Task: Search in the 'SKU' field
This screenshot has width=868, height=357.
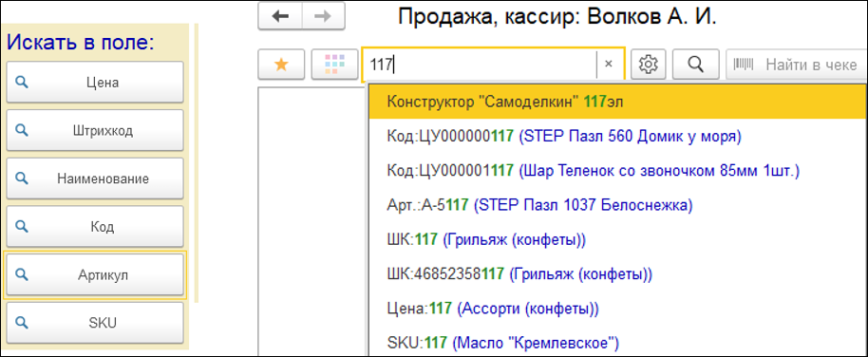Action: point(95,323)
